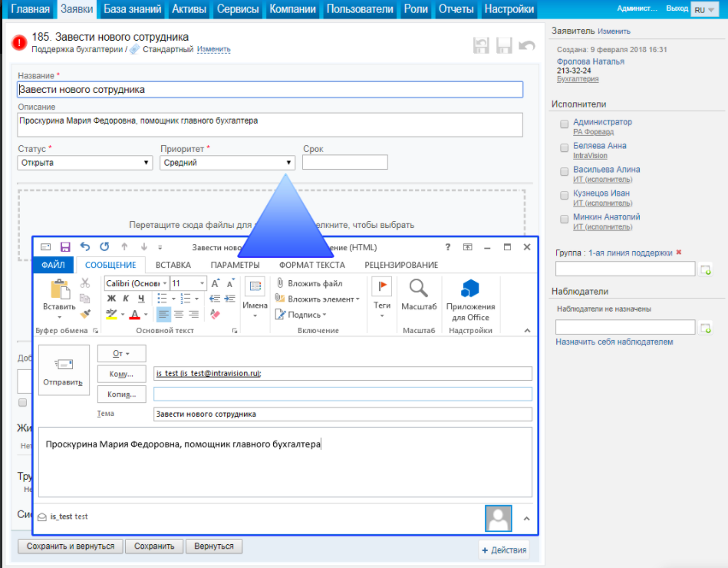Click the Масштаб magnifier icon in ribbon
The image size is (728, 568).
[x=418, y=289]
